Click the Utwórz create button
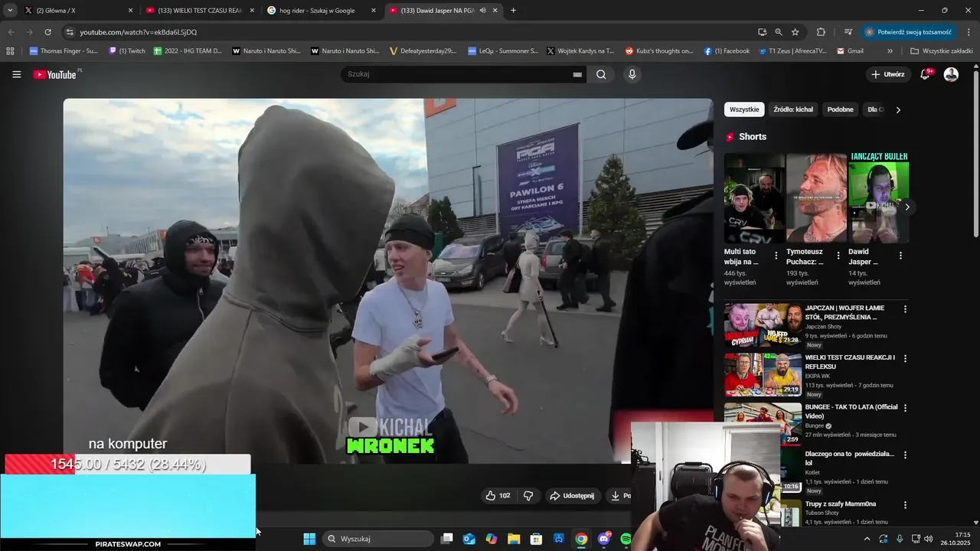This screenshot has height=551, width=980. [887, 74]
